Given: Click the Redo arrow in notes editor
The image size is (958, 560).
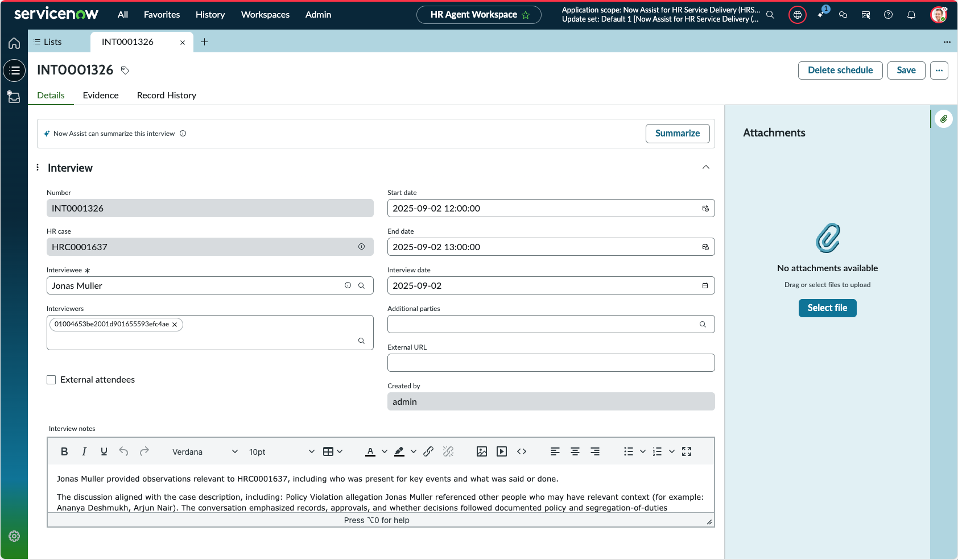Looking at the screenshot, I should [x=144, y=451].
